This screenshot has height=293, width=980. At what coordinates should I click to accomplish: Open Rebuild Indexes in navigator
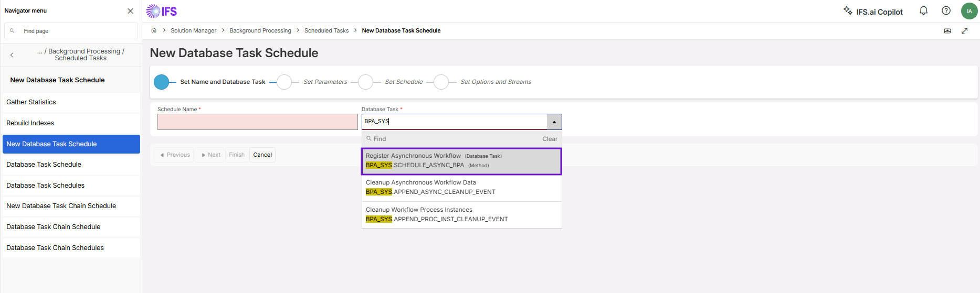(71, 123)
